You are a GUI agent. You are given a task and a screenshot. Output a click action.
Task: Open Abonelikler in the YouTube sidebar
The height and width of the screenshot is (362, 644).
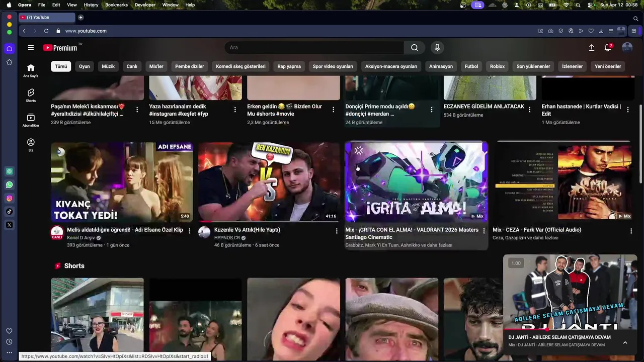pos(31,121)
